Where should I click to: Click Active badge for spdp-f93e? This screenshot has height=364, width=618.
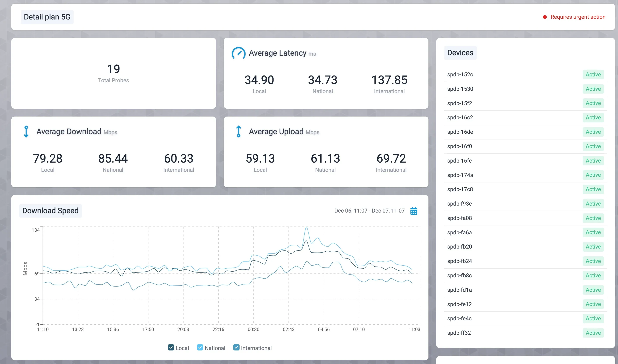tap(593, 204)
